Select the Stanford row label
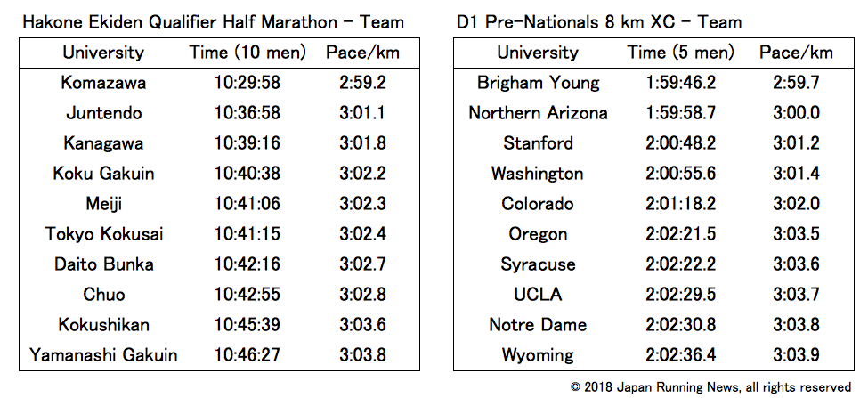The height and width of the screenshot is (398, 868). pyautogui.click(x=538, y=143)
